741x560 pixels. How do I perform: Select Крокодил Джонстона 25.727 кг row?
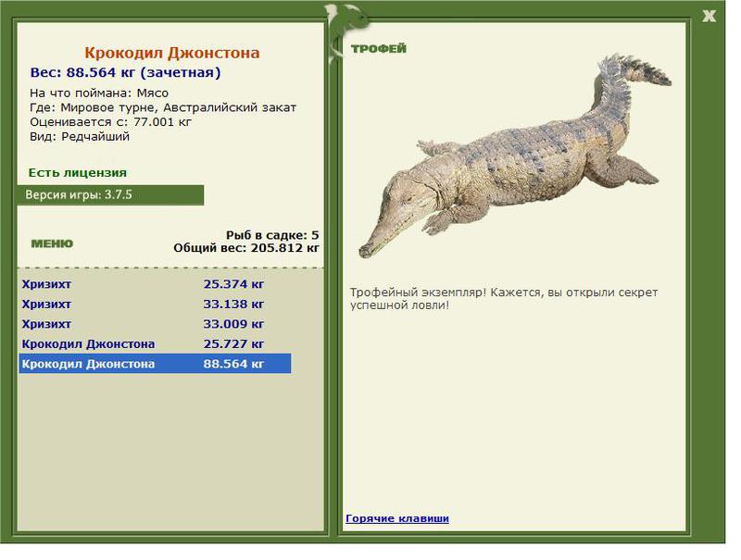[x=155, y=343]
